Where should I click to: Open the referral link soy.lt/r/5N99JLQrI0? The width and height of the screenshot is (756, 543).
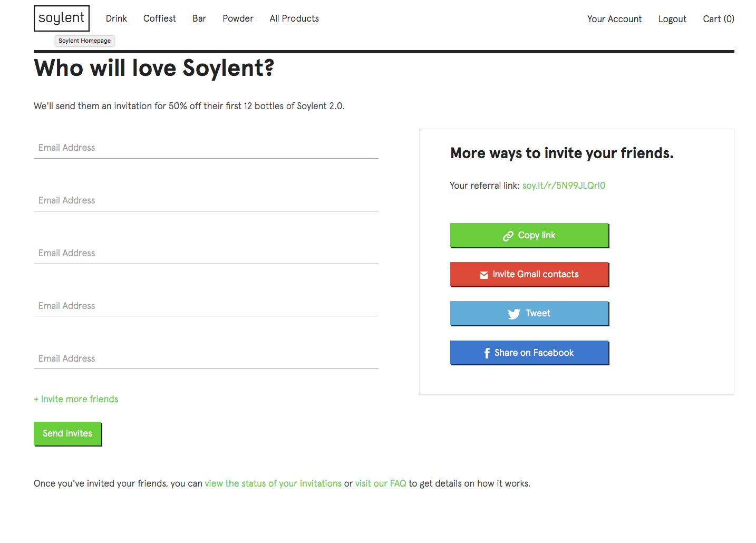click(x=564, y=186)
